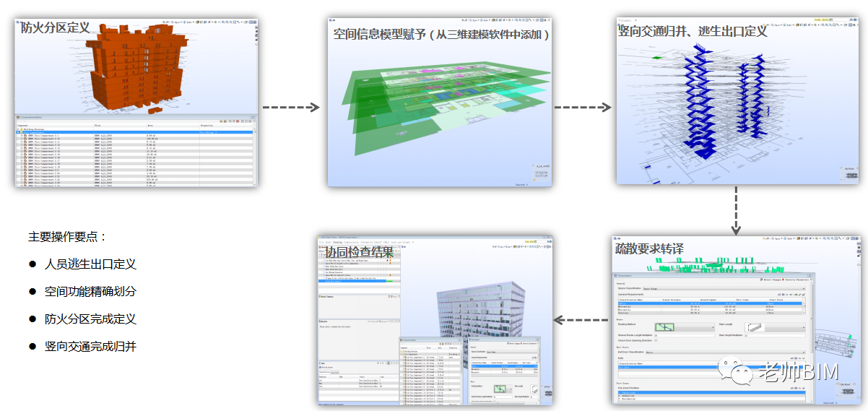
Task: Click the Parameters panel title in 疏散要求转译
Action: (x=625, y=275)
